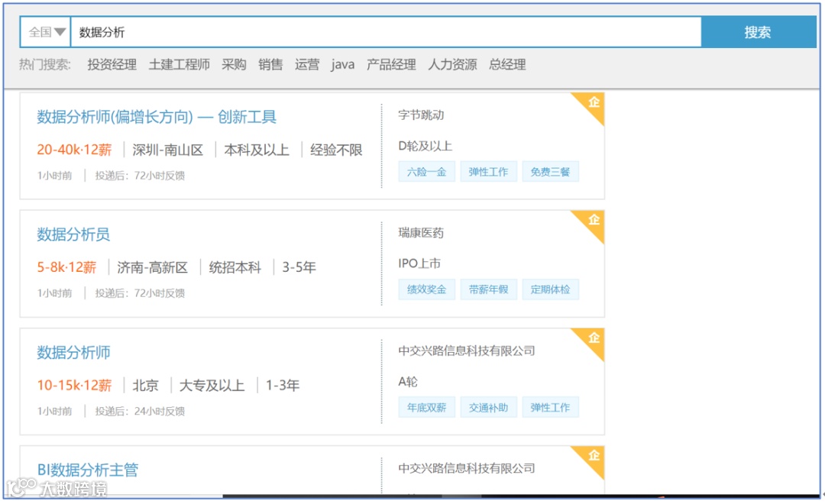825x504 pixels.
Task: Click 弹性工作 tag on the 字节跳动 card
Action: [x=488, y=172]
